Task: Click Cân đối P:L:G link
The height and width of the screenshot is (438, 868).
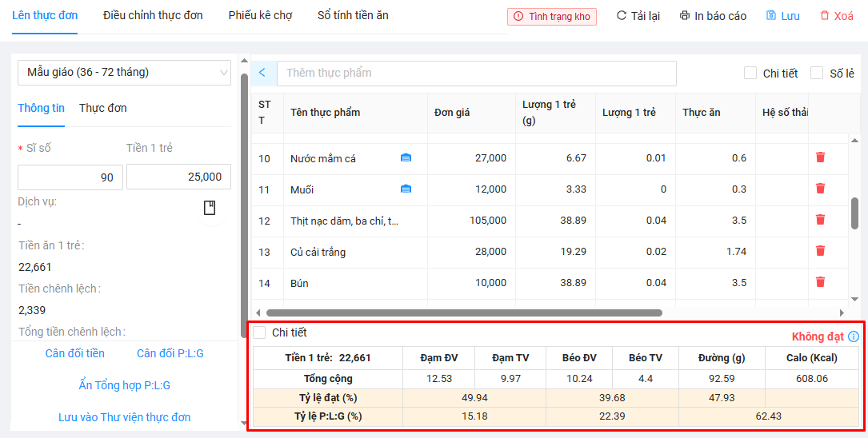Action: (x=170, y=353)
